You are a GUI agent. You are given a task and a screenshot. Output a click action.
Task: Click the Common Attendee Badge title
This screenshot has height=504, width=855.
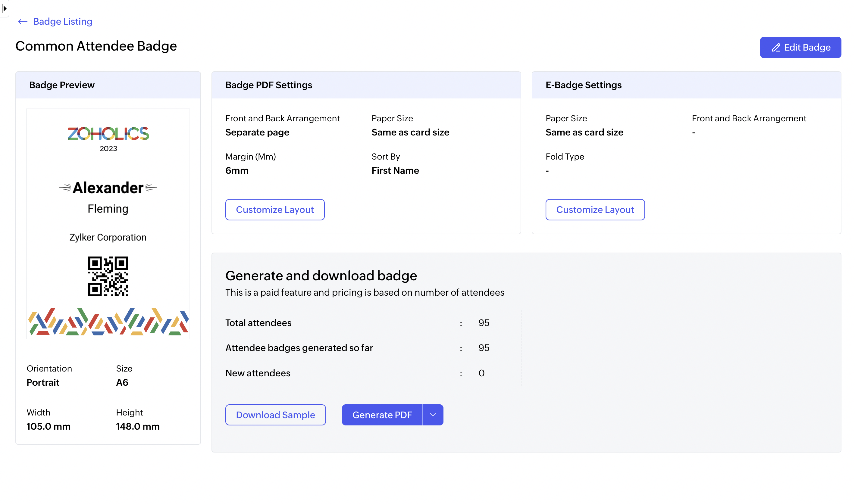[x=96, y=46]
